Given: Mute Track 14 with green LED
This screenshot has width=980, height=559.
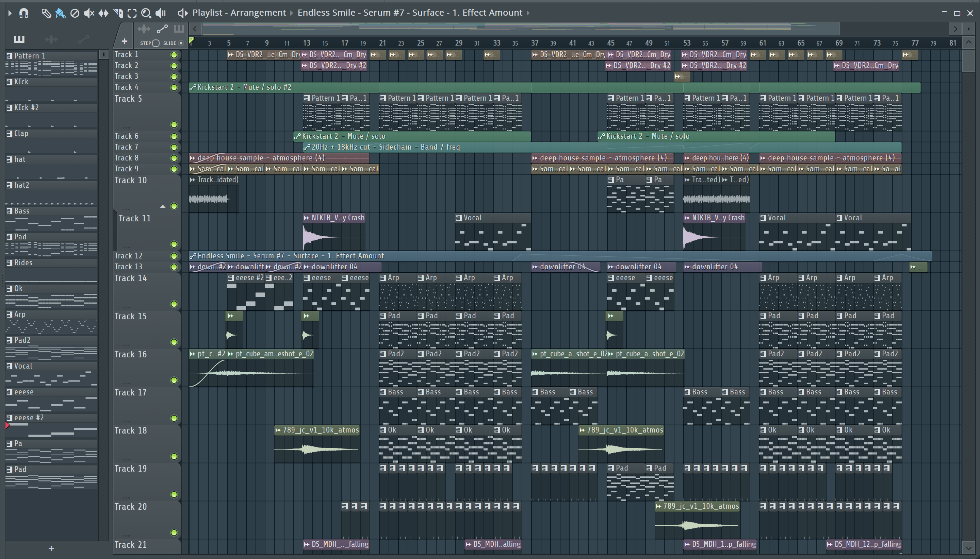Looking at the screenshot, I should point(174,304).
